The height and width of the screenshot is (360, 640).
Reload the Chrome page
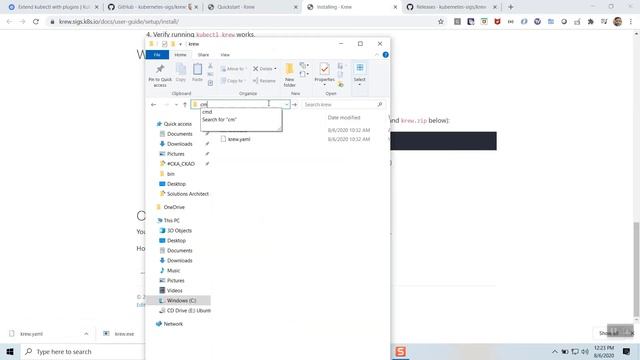(x=36, y=22)
